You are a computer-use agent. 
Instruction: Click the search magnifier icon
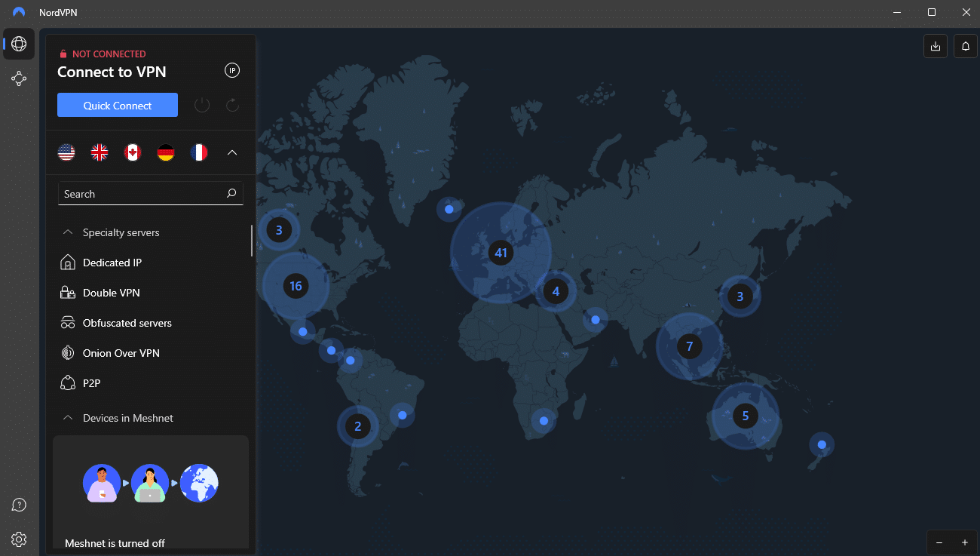[231, 194]
